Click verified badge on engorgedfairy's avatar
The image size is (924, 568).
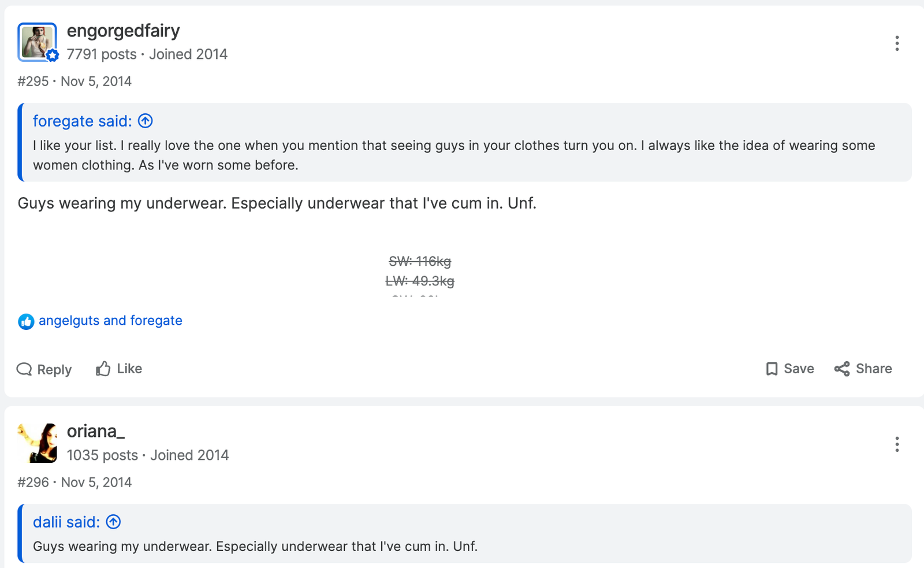(x=53, y=55)
